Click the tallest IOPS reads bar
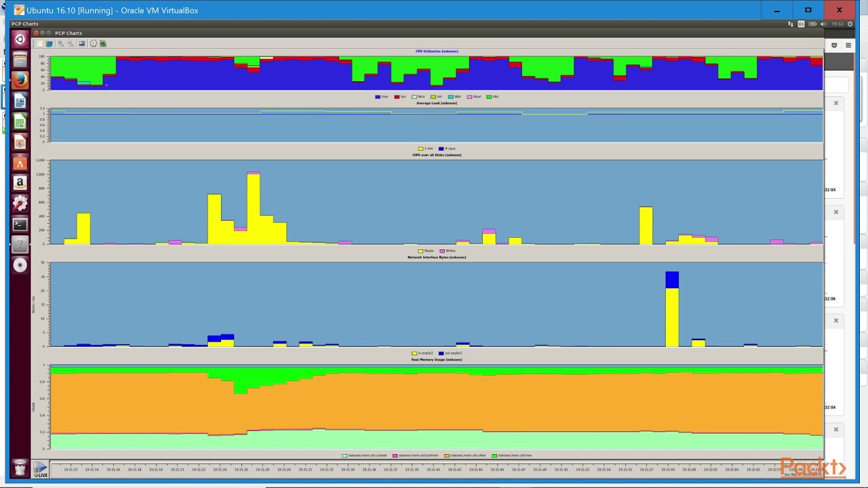This screenshot has width=868, height=488. [x=253, y=209]
